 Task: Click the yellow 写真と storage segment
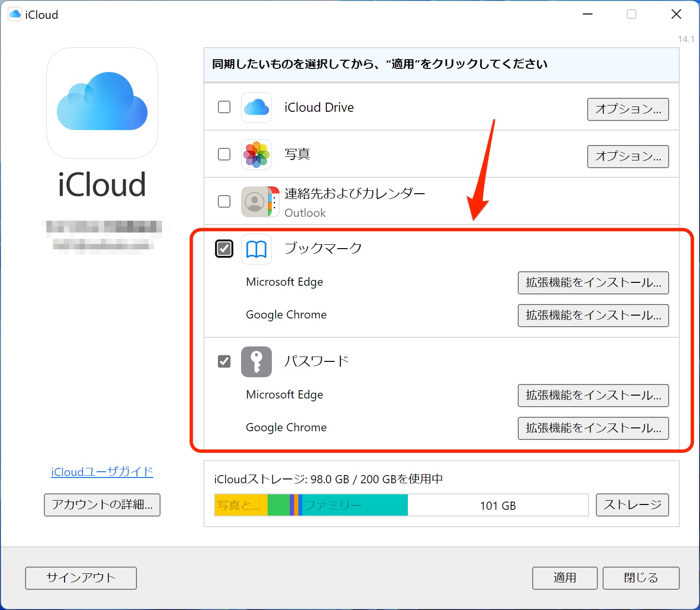pyautogui.click(x=241, y=505)
